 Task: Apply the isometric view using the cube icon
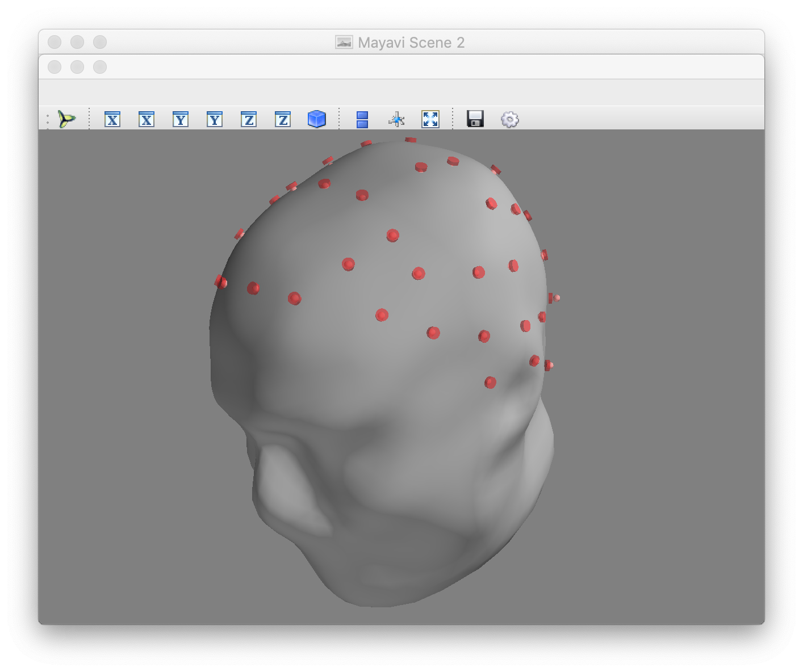[316, 119]
